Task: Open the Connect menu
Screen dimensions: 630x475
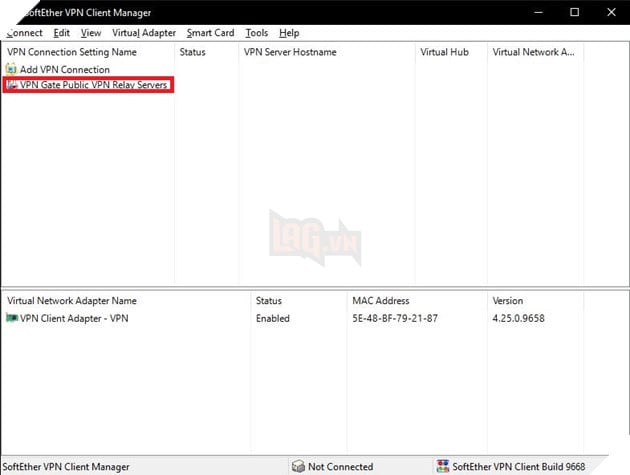Action: tap(24, 33)
